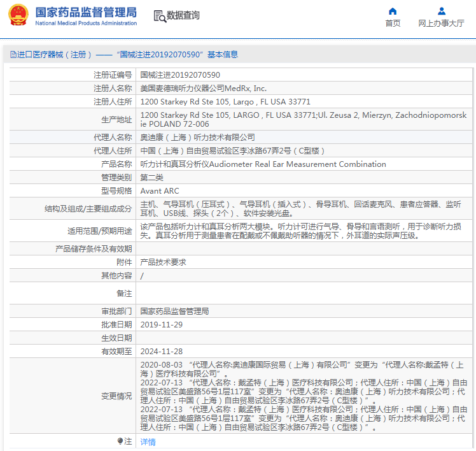Open the 数据查询 text label
Screen dimensions: 476x451
[x=183, y=15]
